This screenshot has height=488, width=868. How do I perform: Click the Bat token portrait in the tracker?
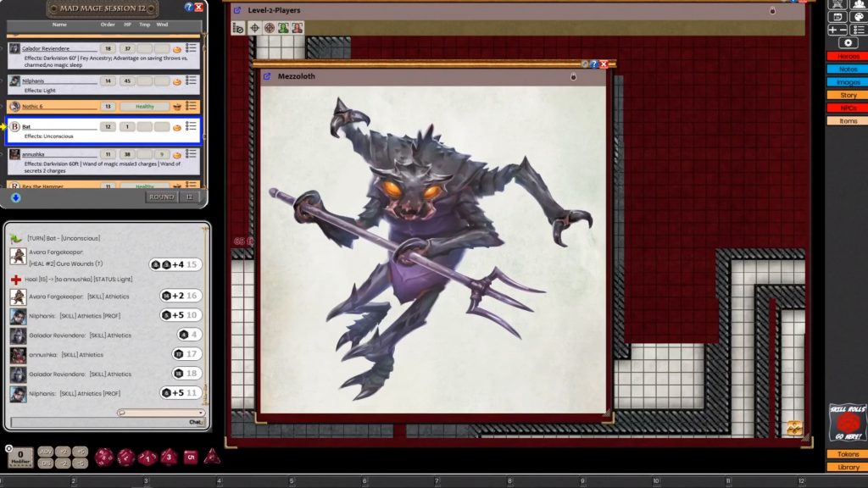[x=15, y=127]
